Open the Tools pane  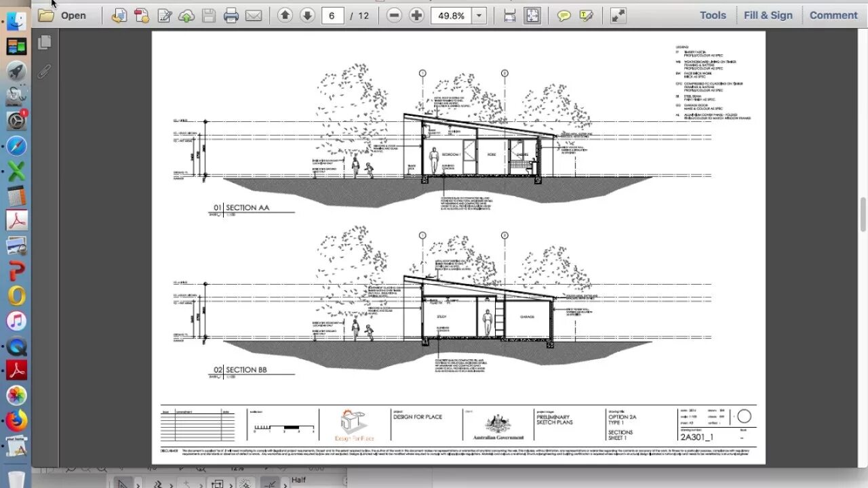(x=713, y=15)
